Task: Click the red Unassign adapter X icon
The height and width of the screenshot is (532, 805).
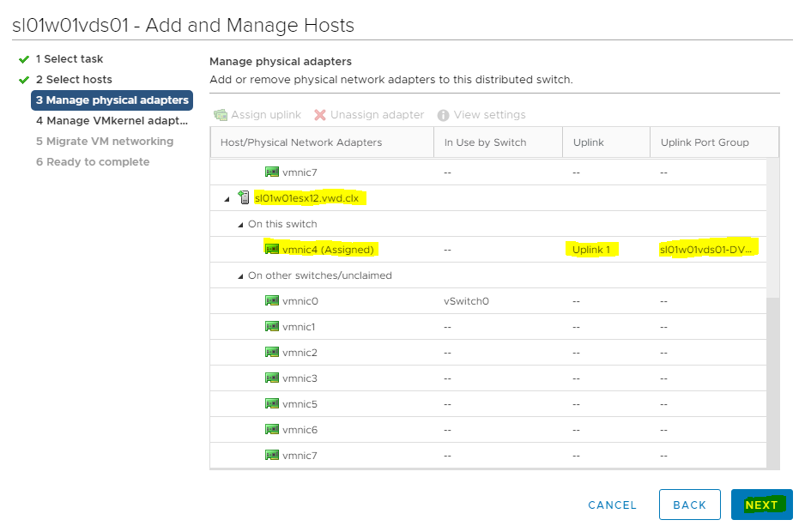Action: [x=320, y=115]
